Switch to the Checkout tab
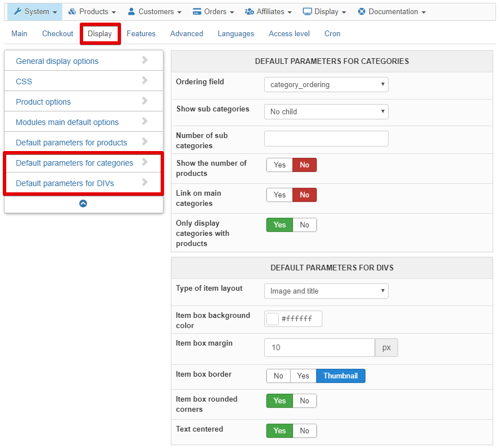Screen dimensions: 500x448 tap(58, 34)
